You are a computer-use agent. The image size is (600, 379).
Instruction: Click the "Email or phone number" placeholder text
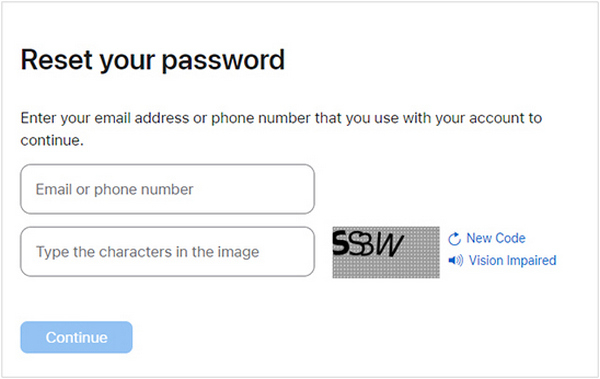click(114, 190)
